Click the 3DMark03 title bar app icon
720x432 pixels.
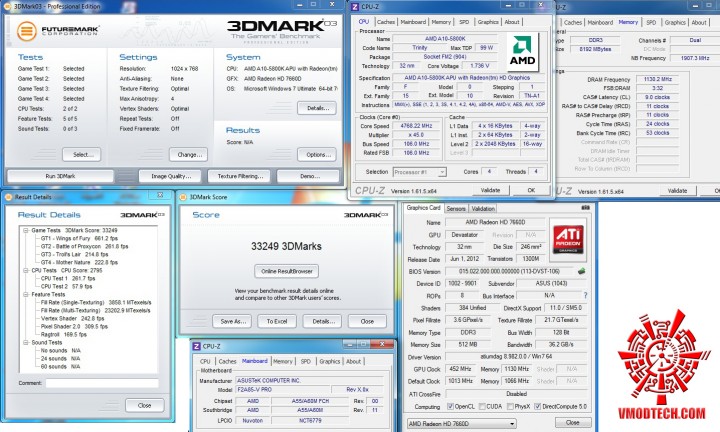(8, 6)
